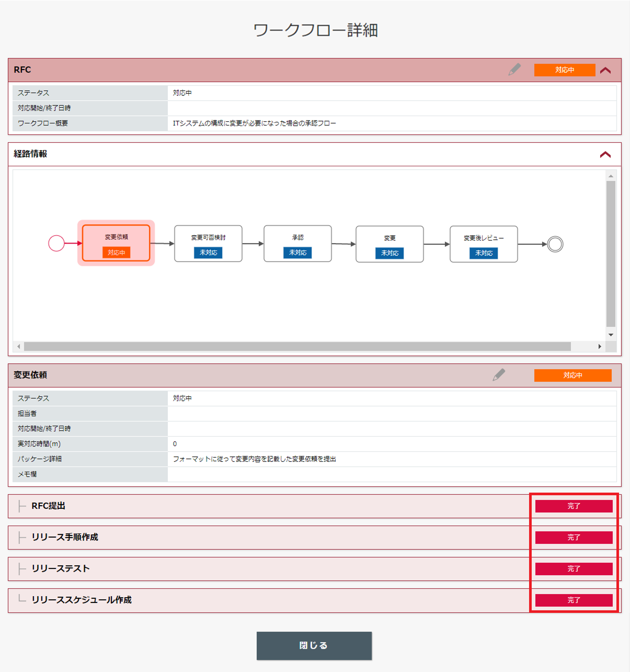Click the diagram scroll up arrow
This screenshot has height=672, width=630.
[x=611, y=176]
